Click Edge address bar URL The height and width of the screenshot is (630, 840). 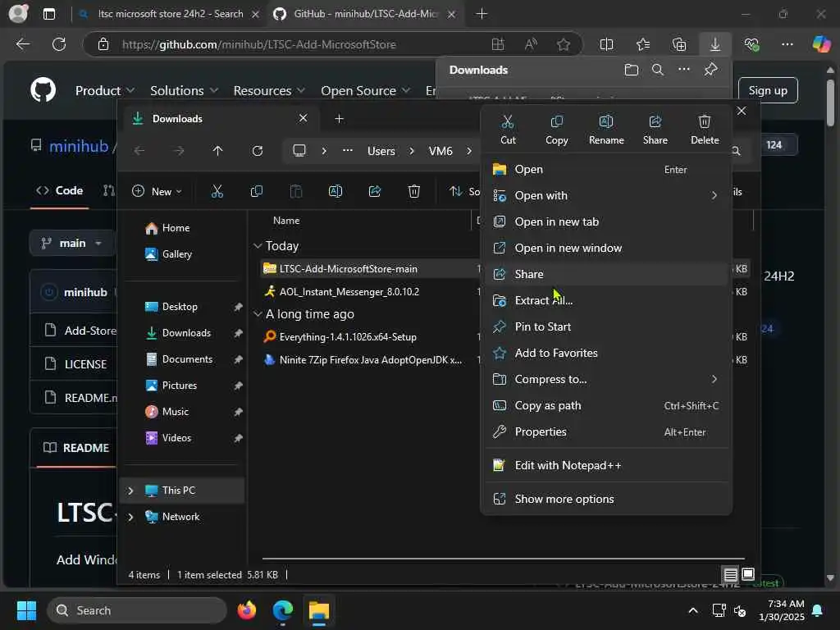[258, 44]
